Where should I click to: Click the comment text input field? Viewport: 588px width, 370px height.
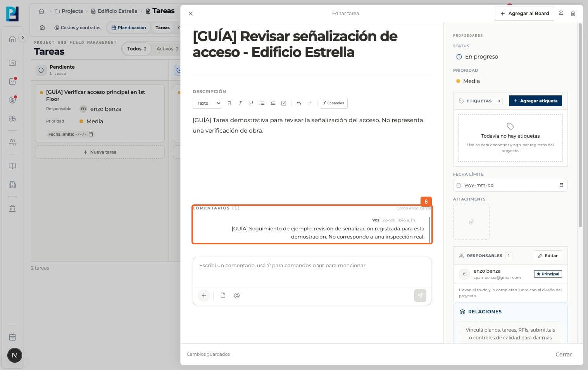point(312,271)
